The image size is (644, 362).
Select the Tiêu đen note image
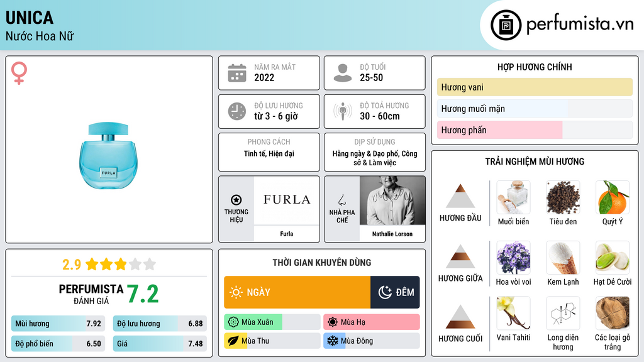[x=563, y=197]
